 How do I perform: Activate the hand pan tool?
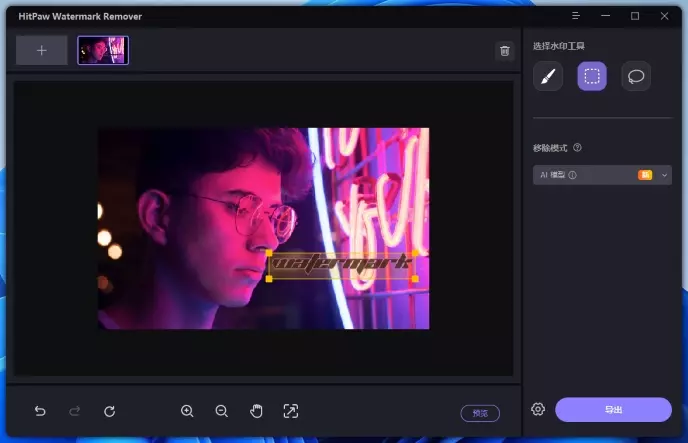tap(256, 411)
